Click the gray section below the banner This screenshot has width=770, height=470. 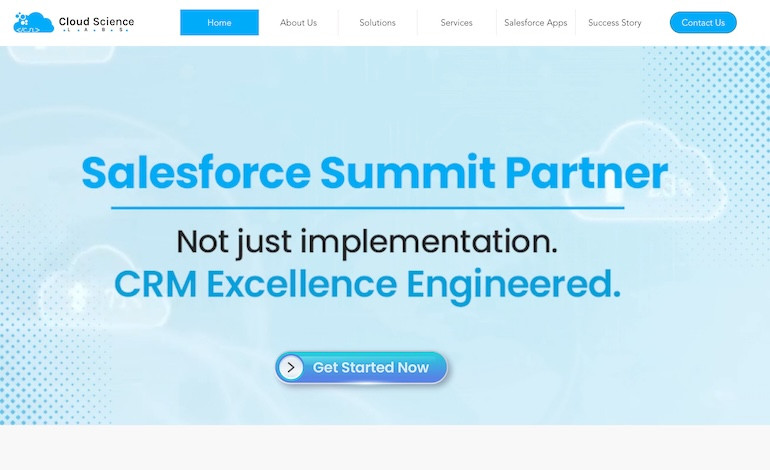385,448
